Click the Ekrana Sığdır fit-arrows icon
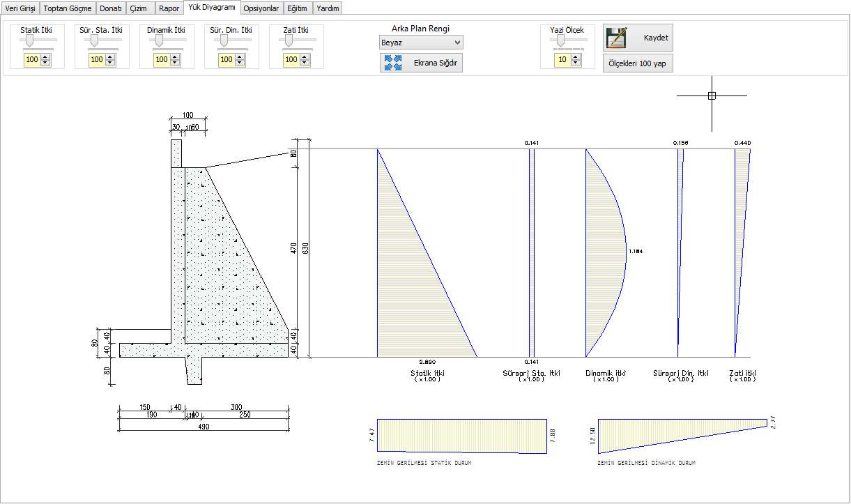This screenshot has height=504, width=851. [393, 63]
